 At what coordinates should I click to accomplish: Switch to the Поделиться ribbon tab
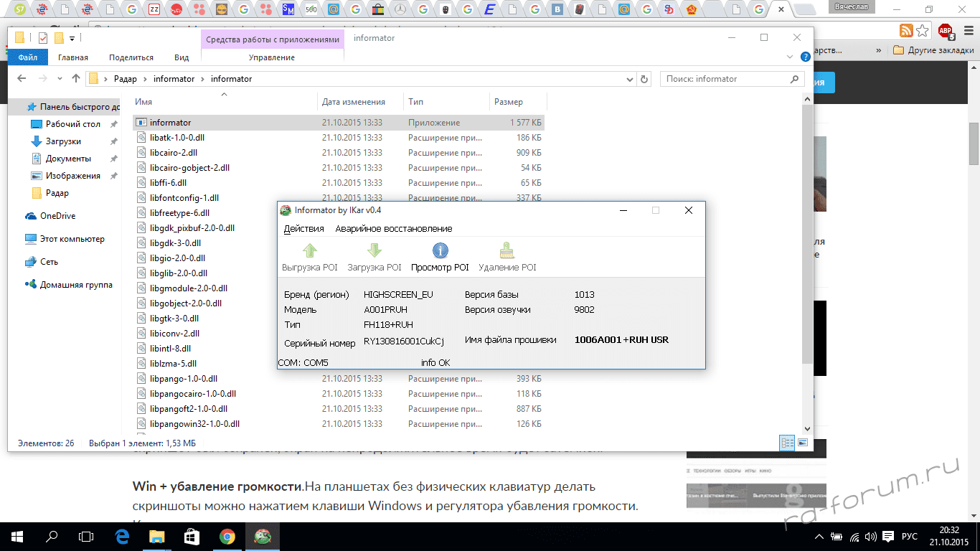[x=131, y=57]
